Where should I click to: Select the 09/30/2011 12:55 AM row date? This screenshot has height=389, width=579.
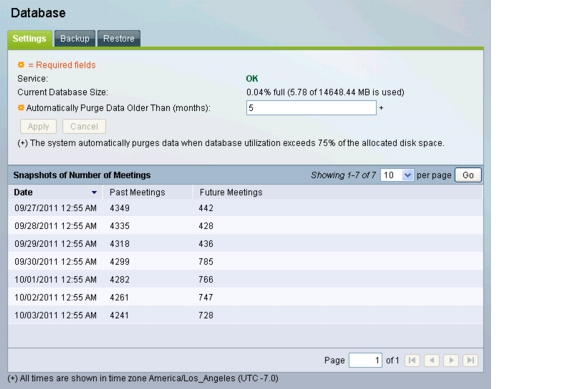pyautogui.click(x=55, y=262)
